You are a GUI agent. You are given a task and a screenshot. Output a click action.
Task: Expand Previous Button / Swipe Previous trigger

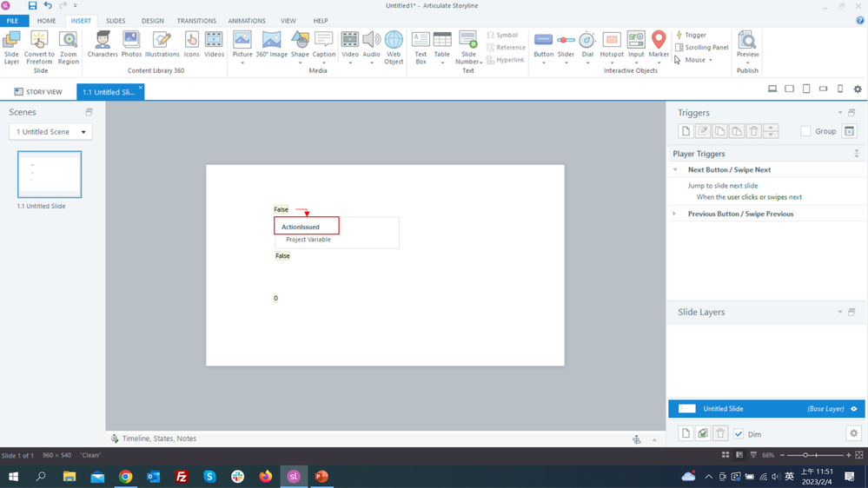pos(675,214)
